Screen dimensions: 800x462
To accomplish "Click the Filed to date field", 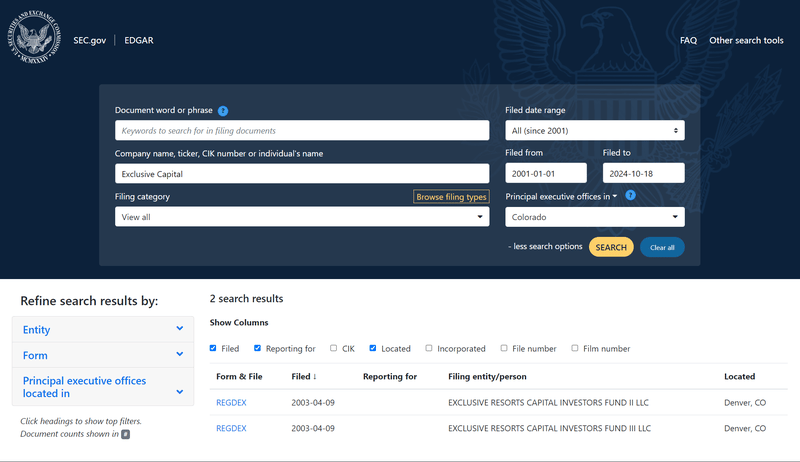I will coord(643,173).
